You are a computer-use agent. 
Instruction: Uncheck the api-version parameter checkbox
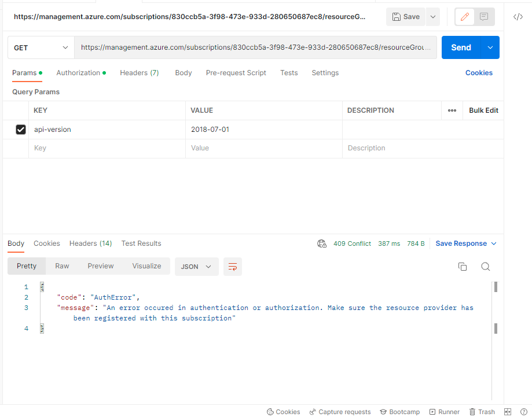coord(21,130)
